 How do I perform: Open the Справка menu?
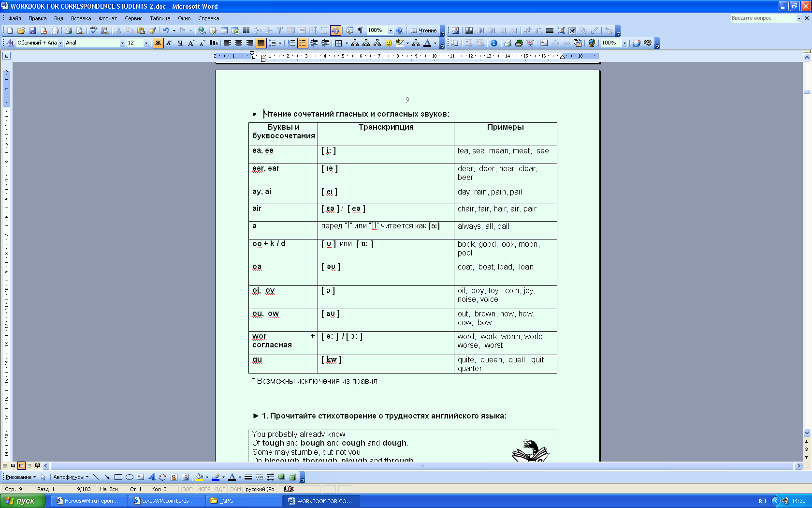click(209, 18)
